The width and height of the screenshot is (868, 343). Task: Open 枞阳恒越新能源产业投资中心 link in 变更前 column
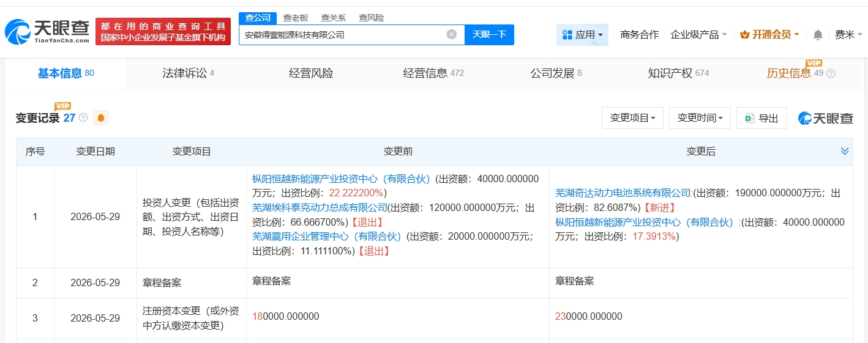(x=342, y=179)
